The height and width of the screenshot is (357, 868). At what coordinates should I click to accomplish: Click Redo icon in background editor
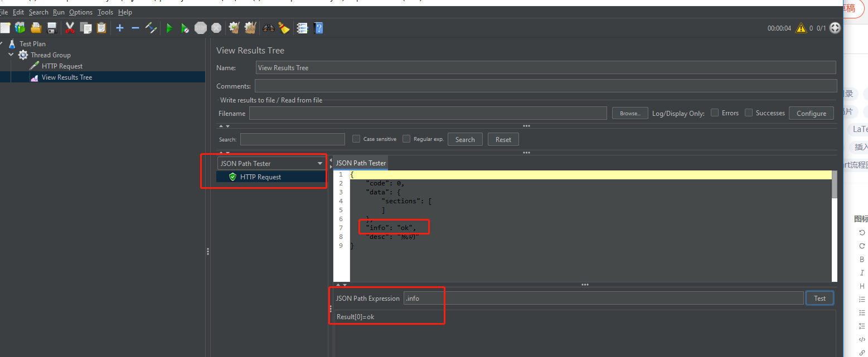click(862, 246)
